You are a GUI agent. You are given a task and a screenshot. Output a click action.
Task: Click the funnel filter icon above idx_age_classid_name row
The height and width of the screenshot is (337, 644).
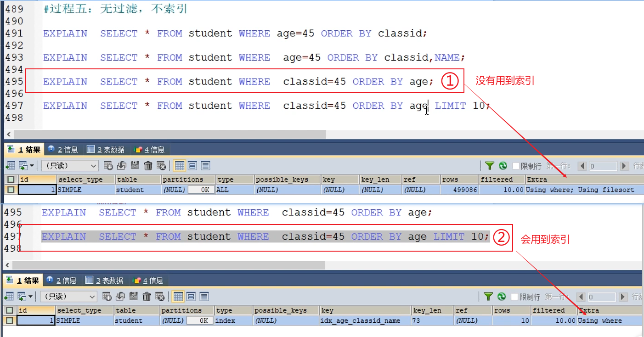click(x=488, y=297)
